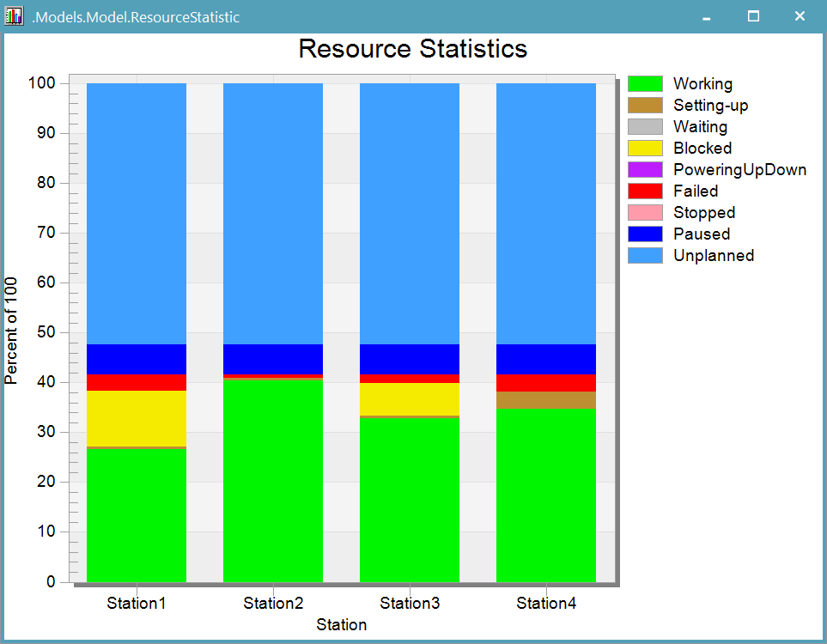This screenshot has height=644, width=827.
Task: Click the dark blue Paused legend swatch
Action: 645,234
